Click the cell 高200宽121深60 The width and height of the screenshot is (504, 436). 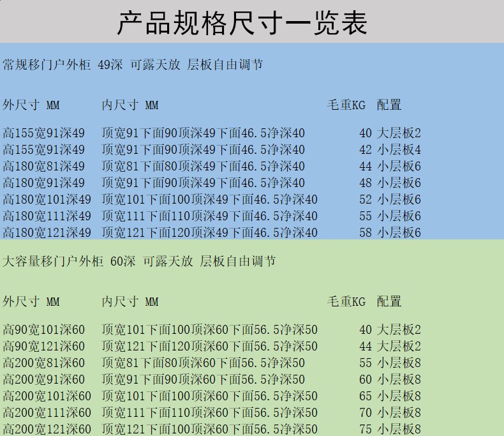[x=47, y=429]
